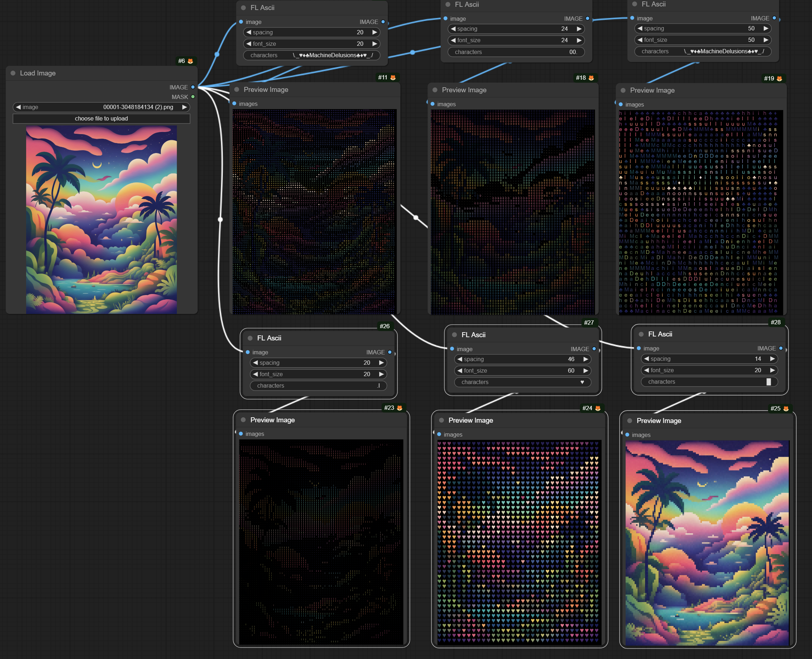Increase spacing on the #27 FL Ascii node
Screen dimensions: 812x659
[x=586, y=359]
